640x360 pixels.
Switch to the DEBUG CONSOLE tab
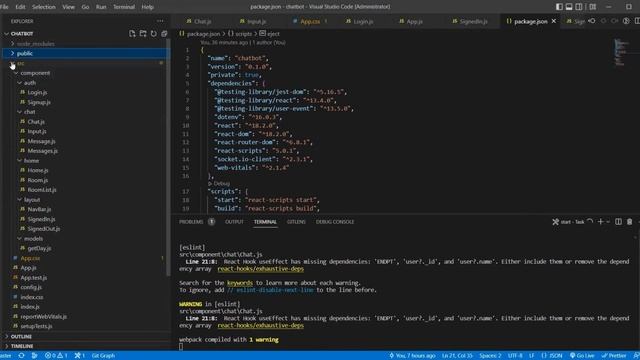pos(335,222)
